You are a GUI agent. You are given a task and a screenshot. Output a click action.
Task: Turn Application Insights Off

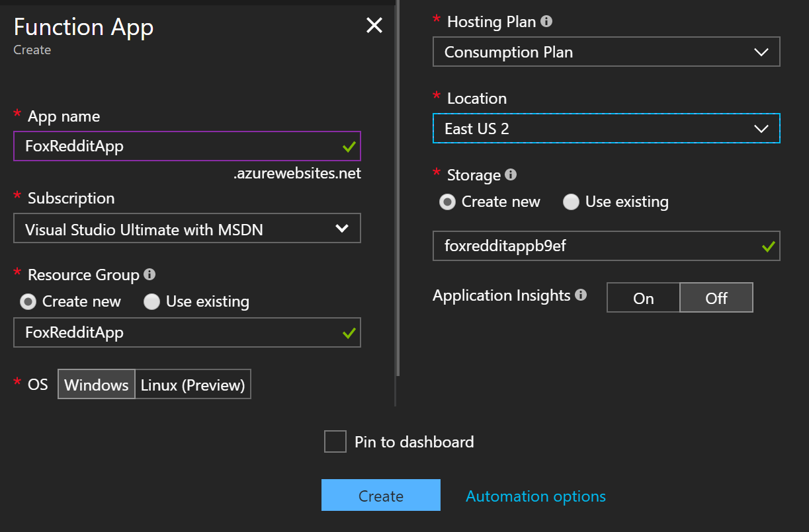716,298
